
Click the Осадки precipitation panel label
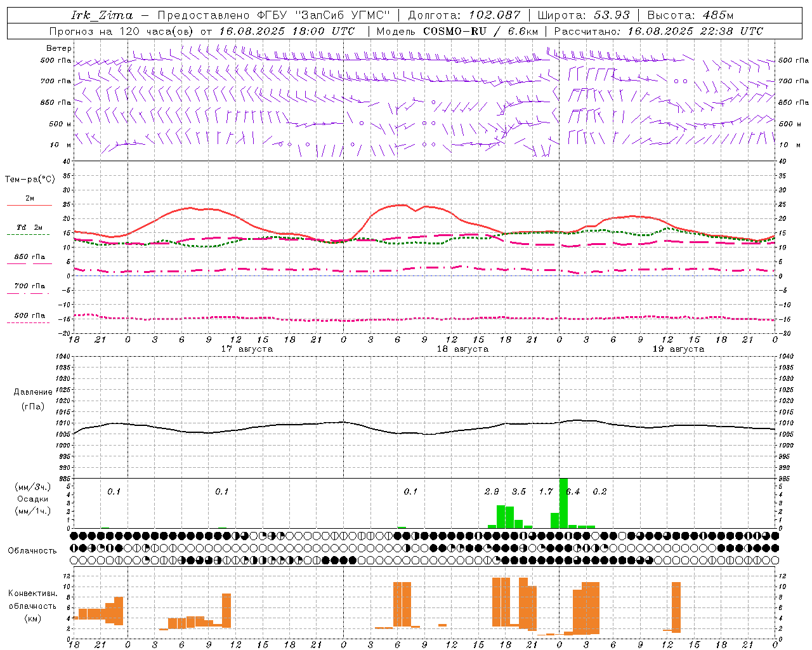click(x=32, y=499)
